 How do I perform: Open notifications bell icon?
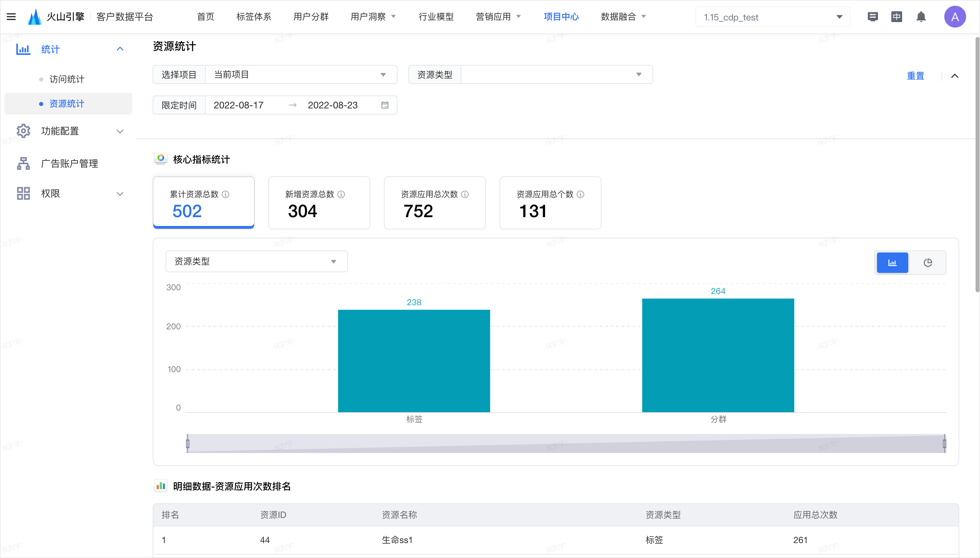(921, 16)
